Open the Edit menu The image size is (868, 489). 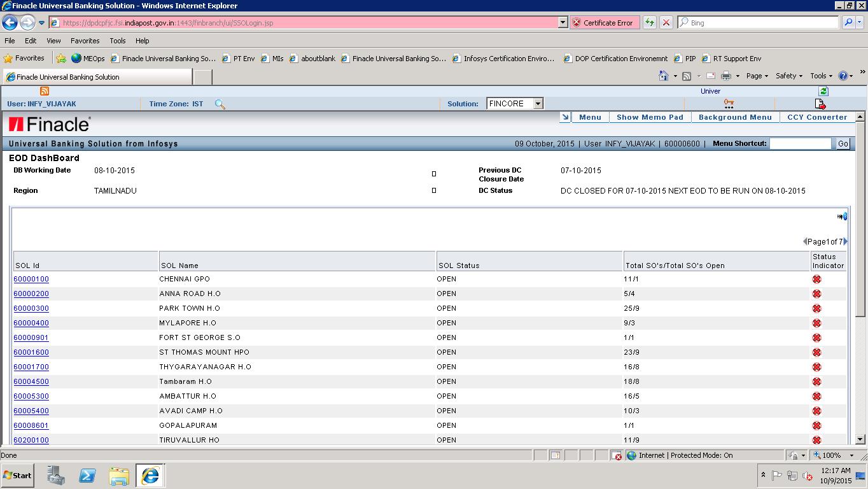click(x=31, y=41)
